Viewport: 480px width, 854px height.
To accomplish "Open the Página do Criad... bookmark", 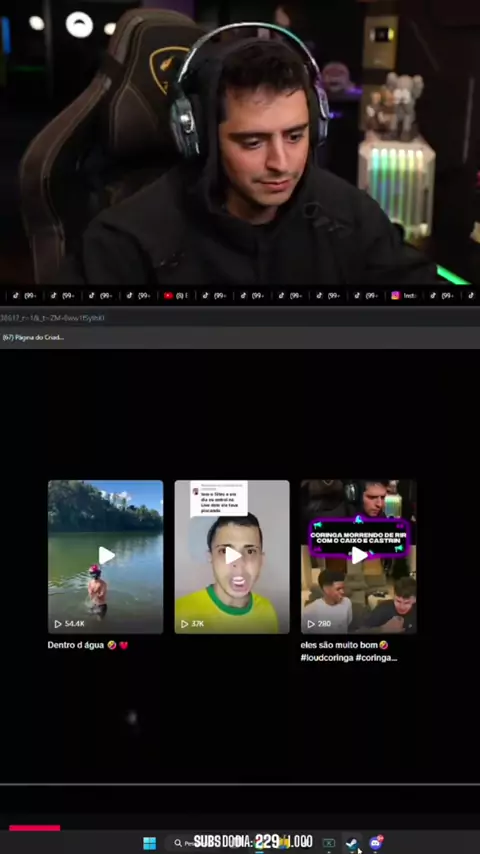I will 33,337.
